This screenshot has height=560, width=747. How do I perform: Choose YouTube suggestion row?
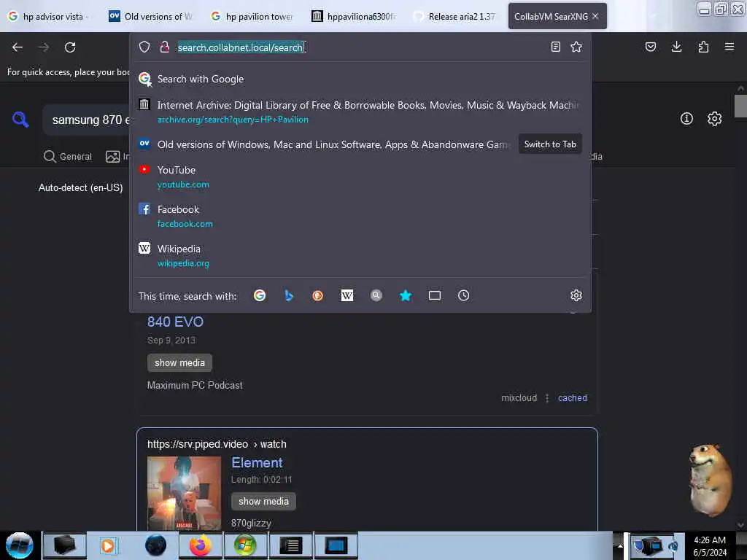[360, 176]
